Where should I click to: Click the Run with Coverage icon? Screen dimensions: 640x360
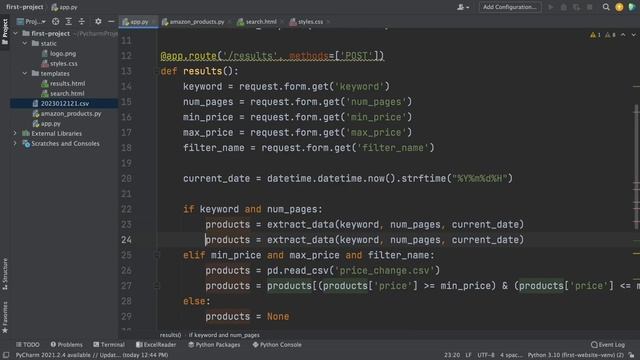576,7
